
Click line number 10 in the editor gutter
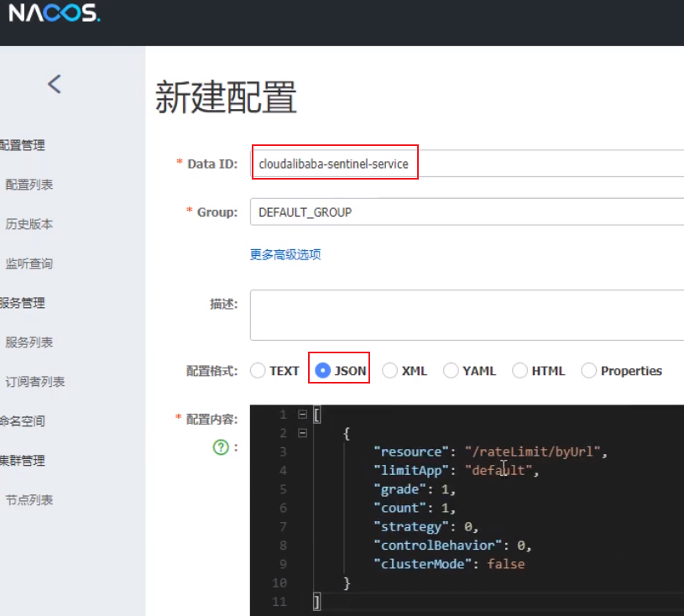coord(279,582)
